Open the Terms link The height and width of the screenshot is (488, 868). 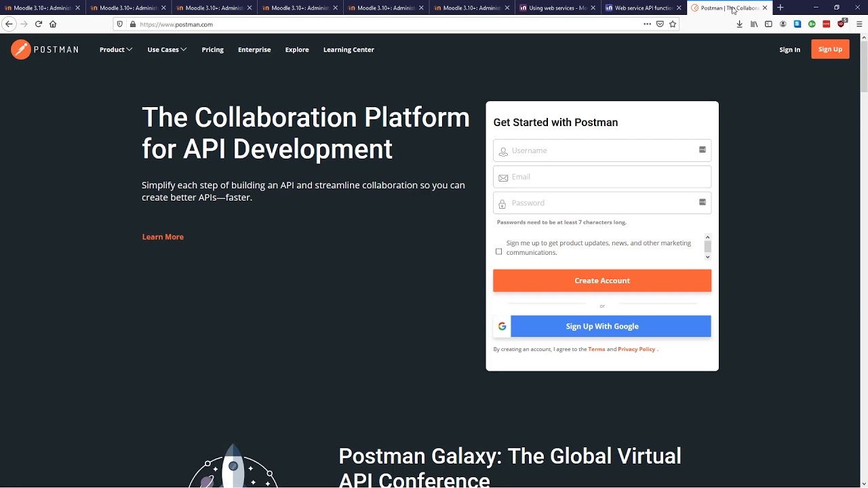[x=597, y=349]
